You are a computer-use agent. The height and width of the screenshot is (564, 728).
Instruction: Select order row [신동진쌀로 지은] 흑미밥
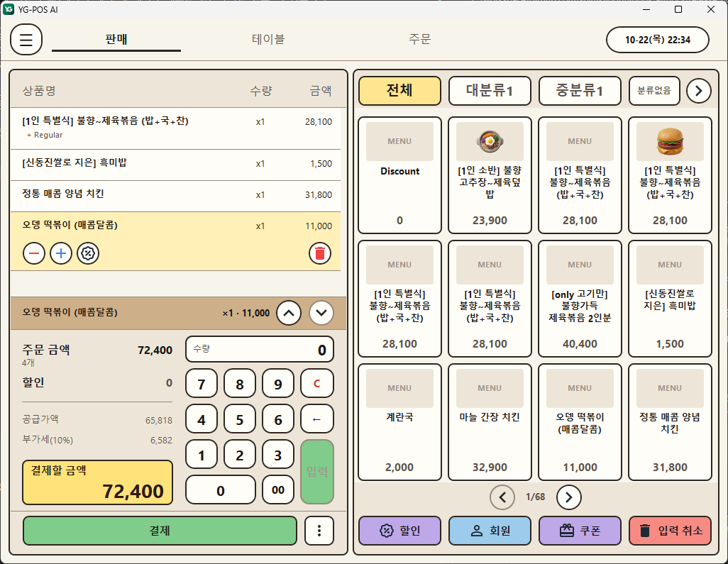[x=175, y=165]
